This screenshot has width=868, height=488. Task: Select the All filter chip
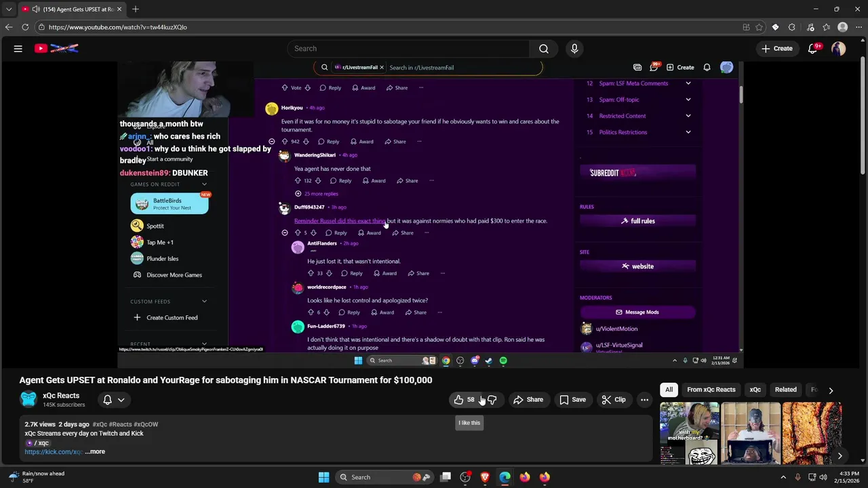click(669, 390)
